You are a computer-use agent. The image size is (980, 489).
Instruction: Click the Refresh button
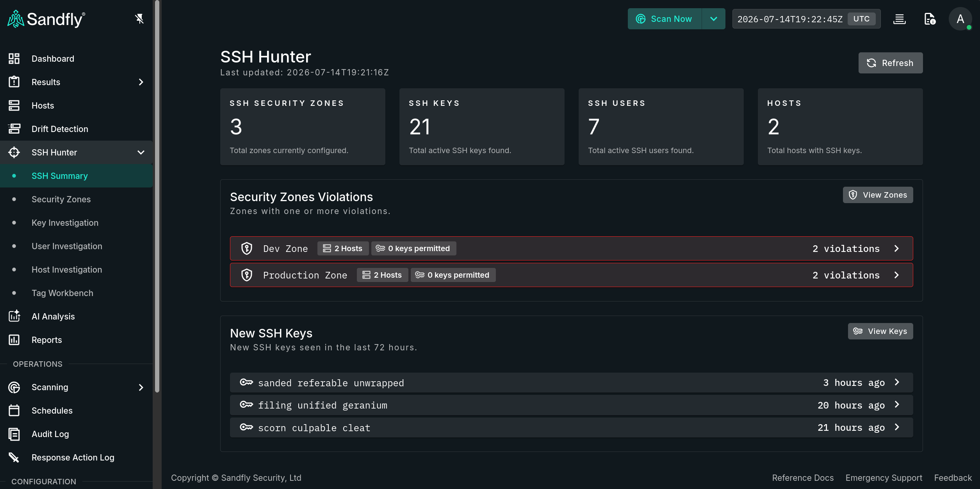click(x=891, y=63)
